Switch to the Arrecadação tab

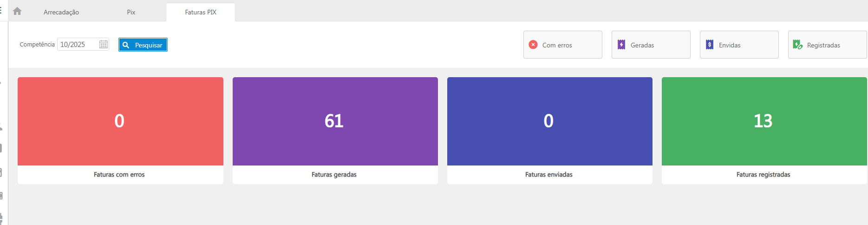point(61,12)
